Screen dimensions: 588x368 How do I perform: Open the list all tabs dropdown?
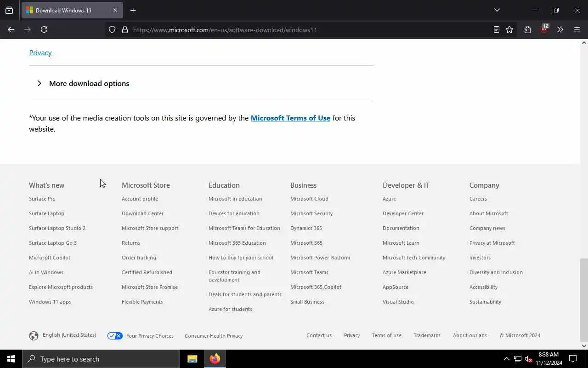pos(497,10)
